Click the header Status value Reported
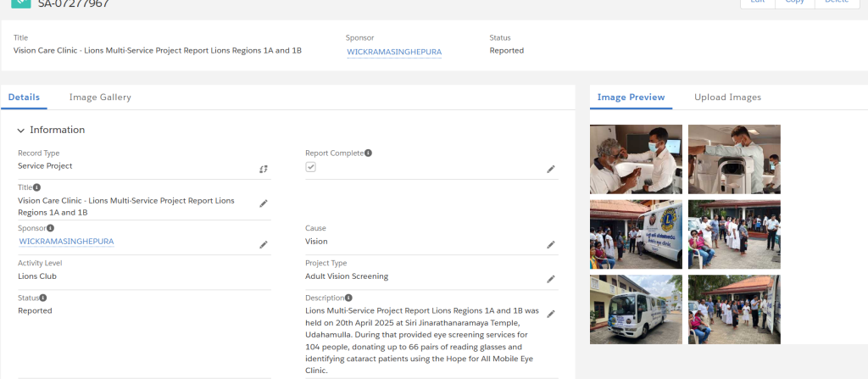Viewport: 868px width, 379px height. pyautogui.click(x=507, y=50)
